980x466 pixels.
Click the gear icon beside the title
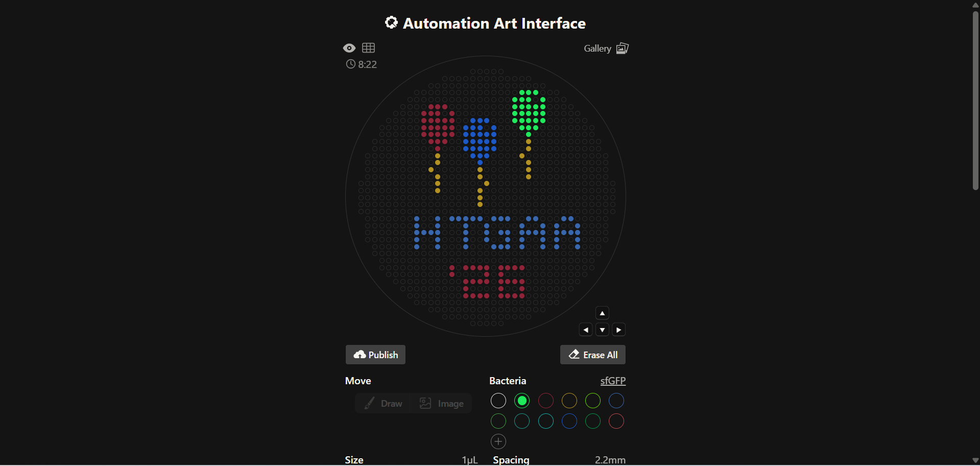[x=391, y=23]
